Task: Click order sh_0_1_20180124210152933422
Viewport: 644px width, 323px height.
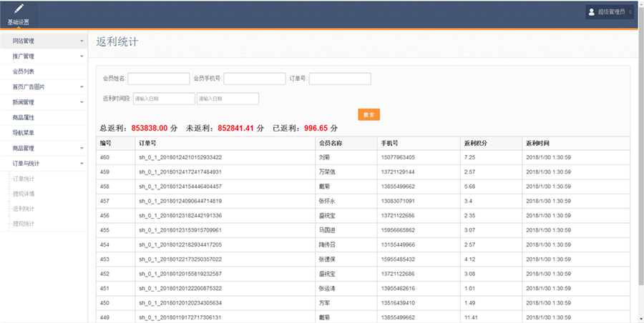Action: (x=180, y=157)
